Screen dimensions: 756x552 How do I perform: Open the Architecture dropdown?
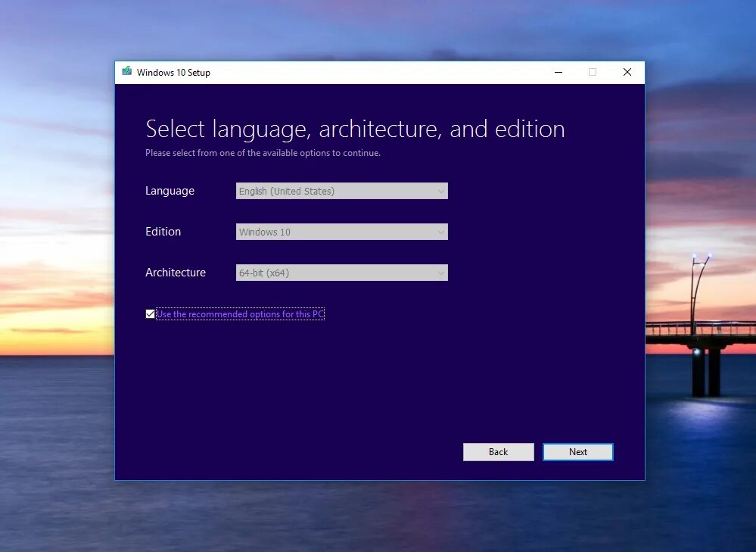(342, 273)
